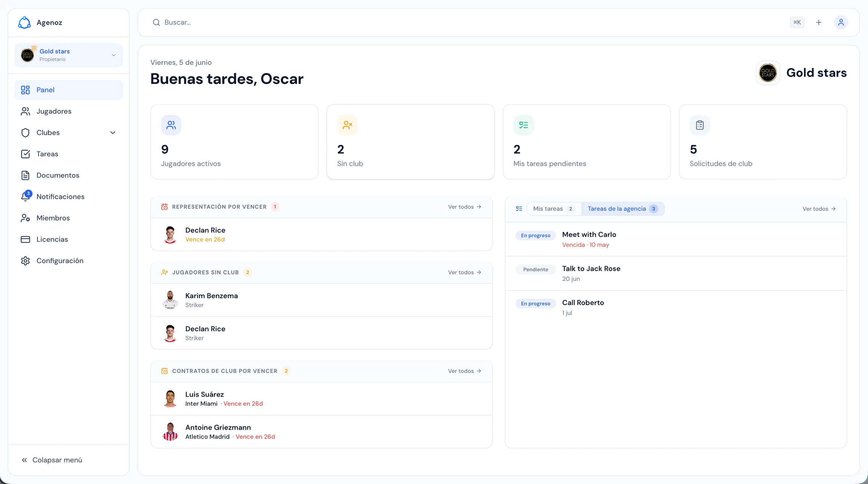Click the search magnifier icon

click(156, 22)
